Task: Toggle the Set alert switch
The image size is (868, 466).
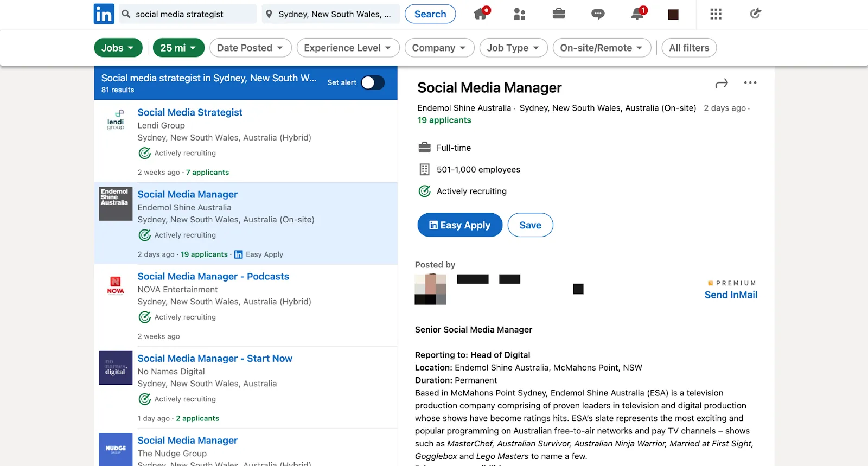Action: 373,82
